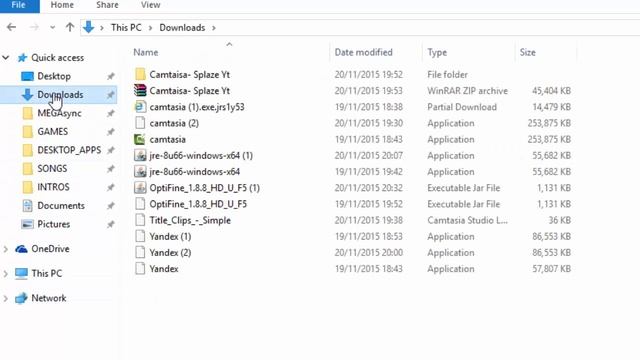Sort files by the Type column header
The width and height of the screenshot is (640, 360).
(x=437, y=52)
